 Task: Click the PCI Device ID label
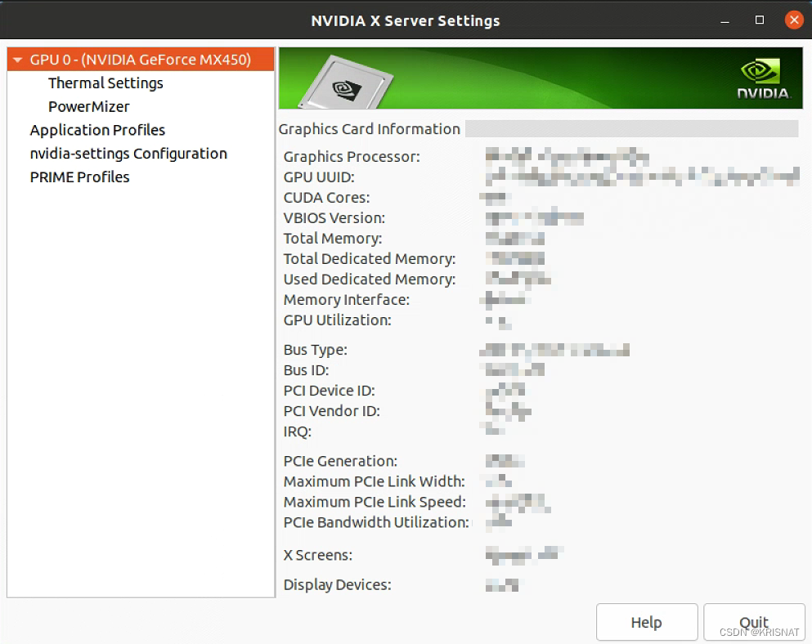tap(329, 391)
